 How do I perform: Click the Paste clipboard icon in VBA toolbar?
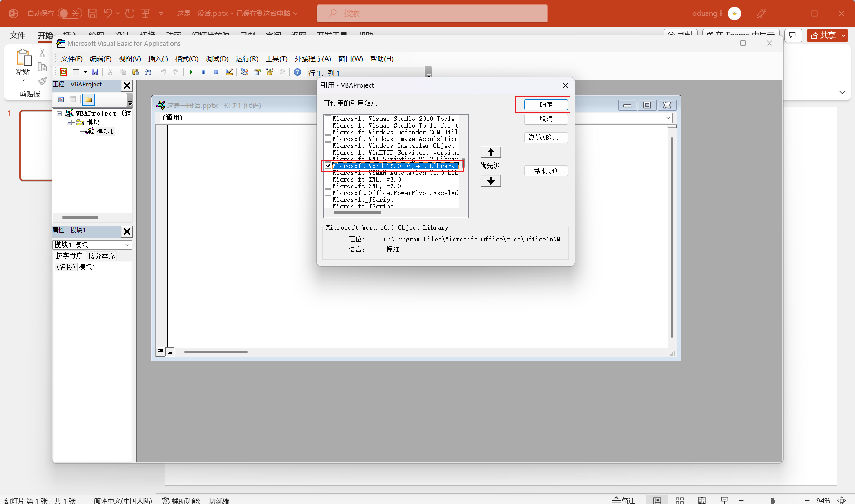pyautogui.click(x=135, y=72)
